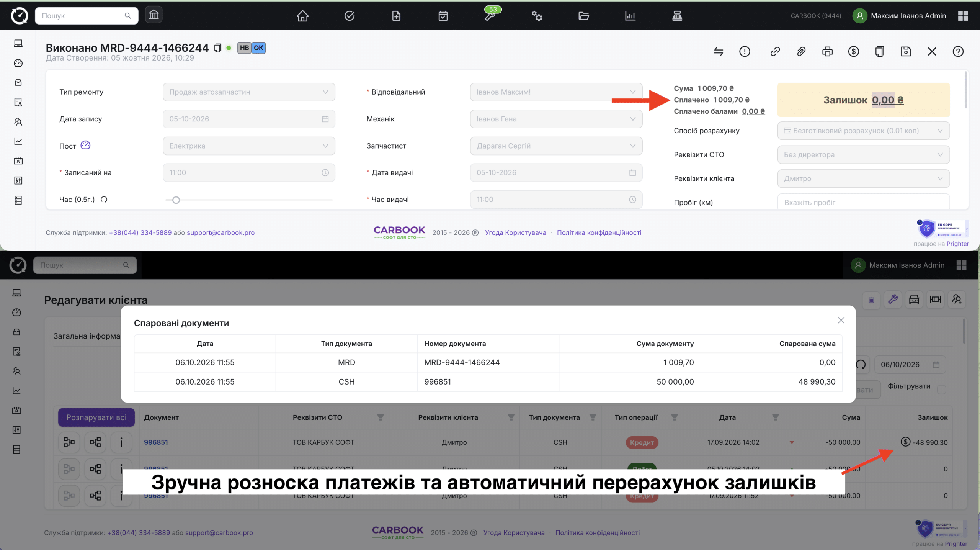980x550 pixels.
Task: Open the gears settings icon in top navigation
Action: (537, 16)
